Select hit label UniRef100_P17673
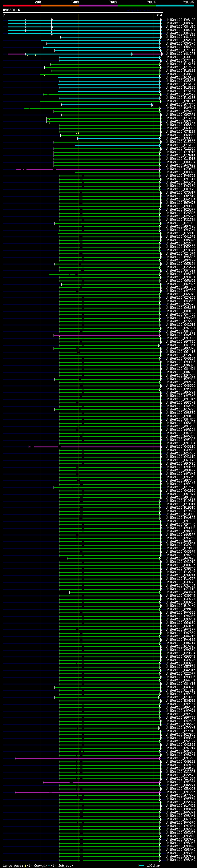 pyautogui.click(x=180, y=487)
